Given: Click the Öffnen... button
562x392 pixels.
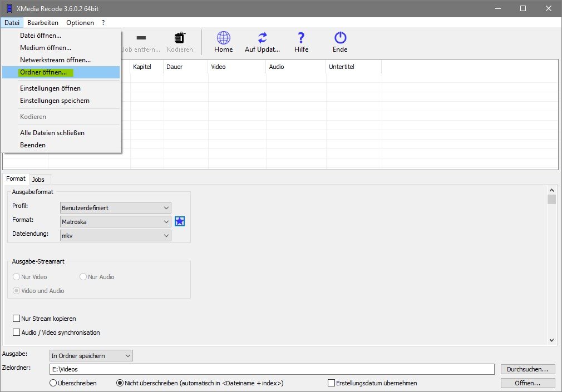Looking at the screenshot, I should coord(528,383).
